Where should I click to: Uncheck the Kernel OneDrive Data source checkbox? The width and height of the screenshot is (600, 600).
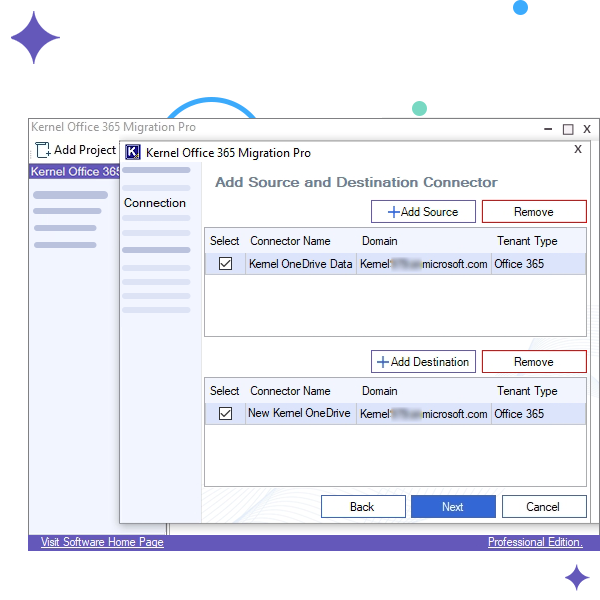tap(225, 263)
